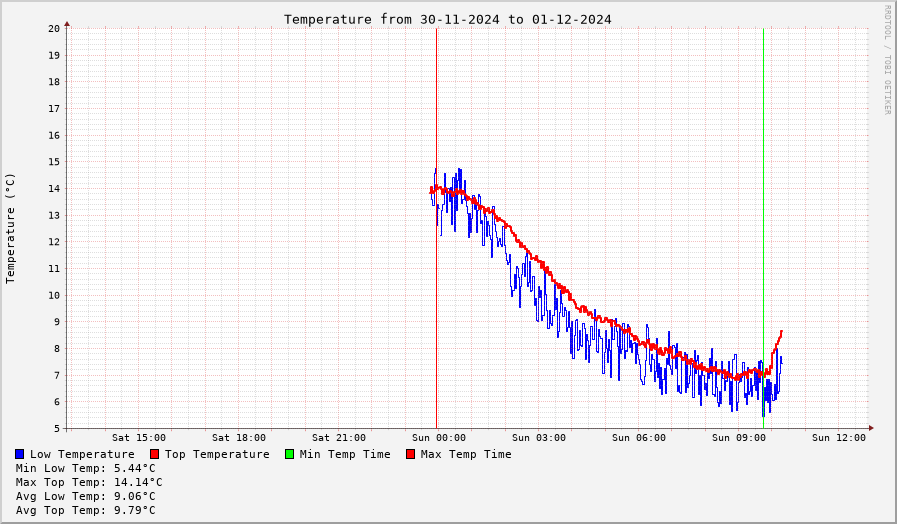This screenshot has width=897, height=524.
Task: Click the 'Sat 18:00' x-axis label
Action: coord(239,438)
